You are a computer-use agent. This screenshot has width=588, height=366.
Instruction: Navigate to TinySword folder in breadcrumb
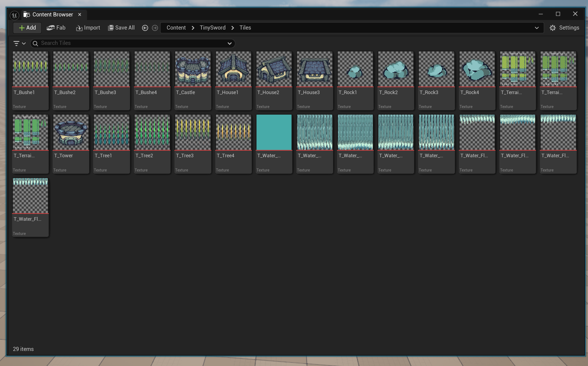[x=212, y=28]
